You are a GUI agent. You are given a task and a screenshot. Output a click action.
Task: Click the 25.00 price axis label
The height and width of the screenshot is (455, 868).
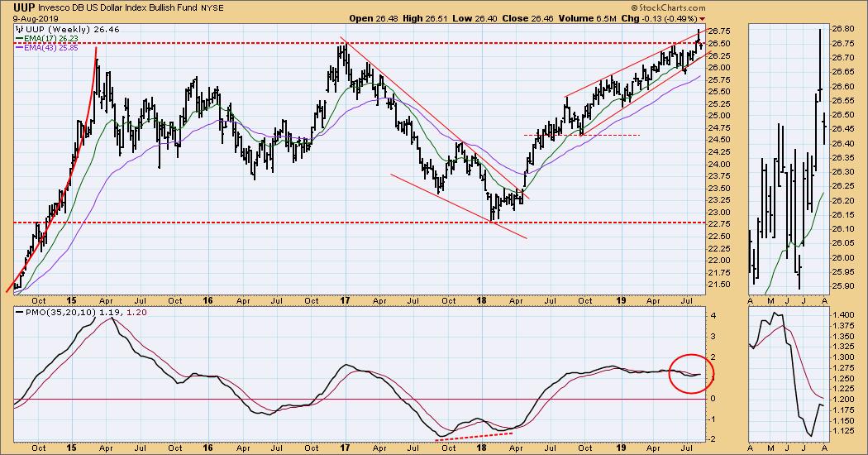click(x=719, y=116)
